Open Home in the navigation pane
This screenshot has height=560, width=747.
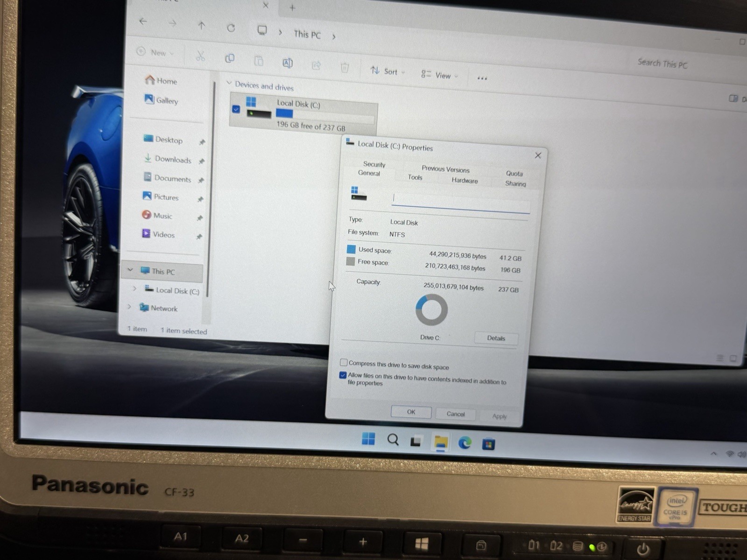coord(161,81)
